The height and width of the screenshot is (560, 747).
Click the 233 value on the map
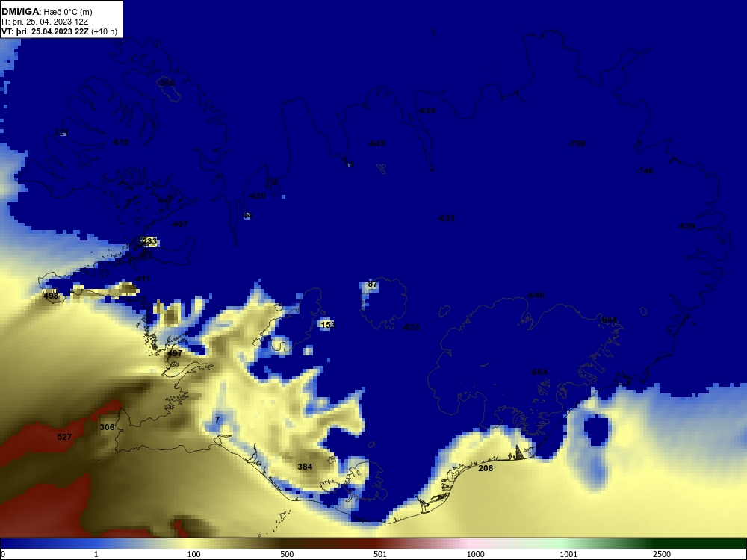pyautogui.click(x=149, y=241)
